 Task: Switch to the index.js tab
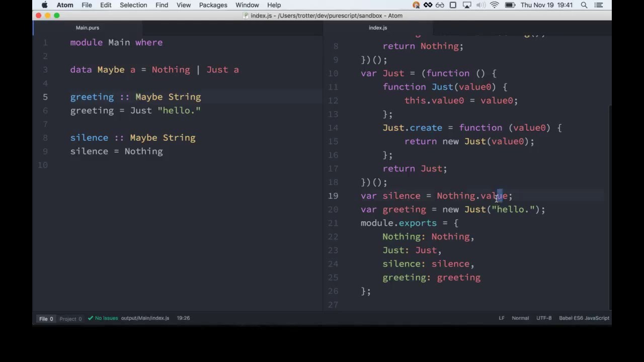click(x=378, y=28)
